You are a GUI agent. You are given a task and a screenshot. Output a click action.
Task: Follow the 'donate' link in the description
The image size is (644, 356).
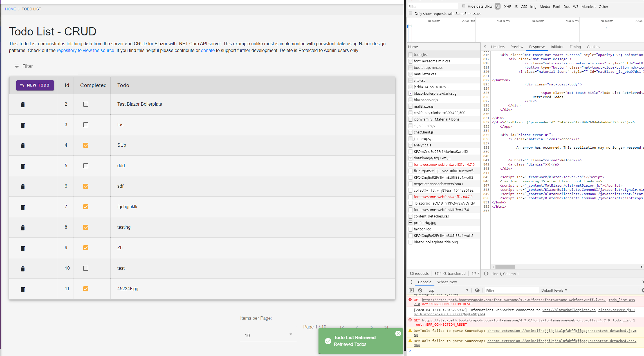208,50
